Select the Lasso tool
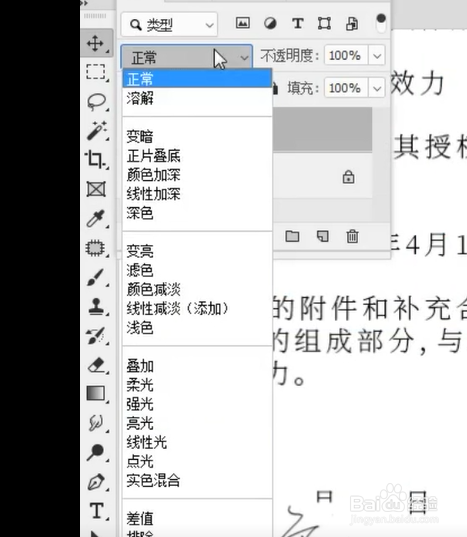The image size is (467, 537). click(96, 101)
